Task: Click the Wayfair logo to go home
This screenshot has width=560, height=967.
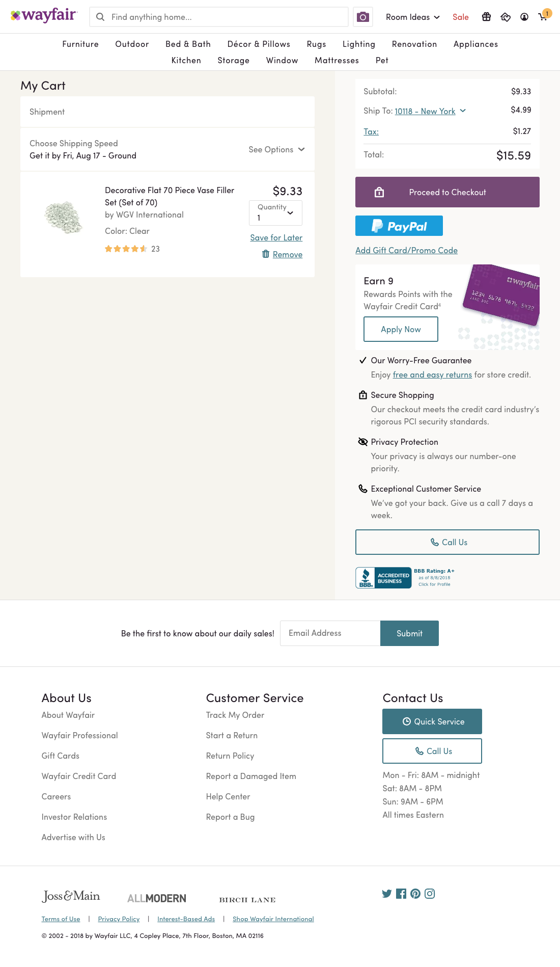Action: coord(44,15)
